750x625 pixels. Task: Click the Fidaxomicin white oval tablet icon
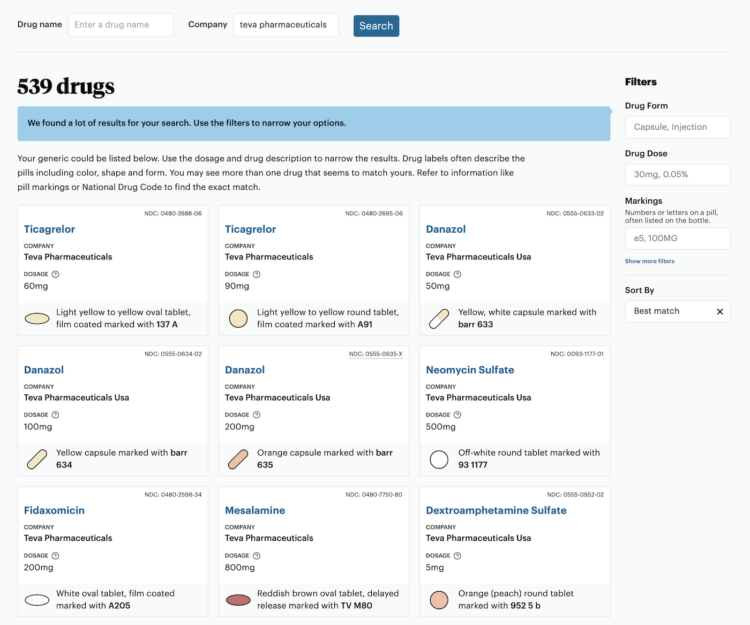37,600
